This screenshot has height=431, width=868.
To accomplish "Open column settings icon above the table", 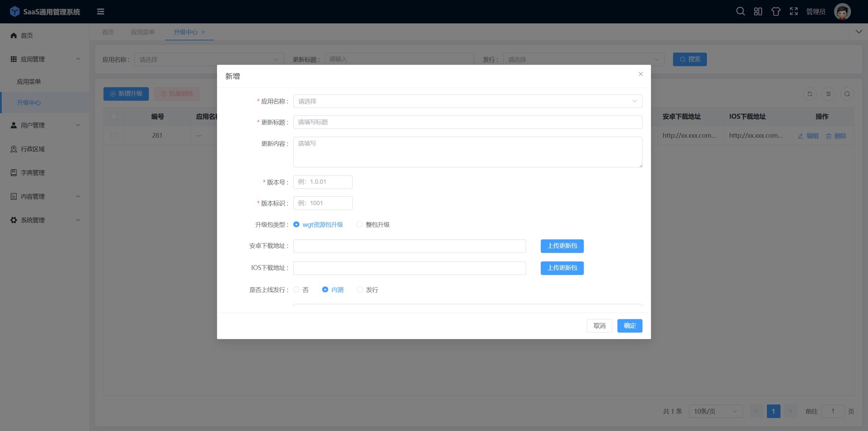I will (x=828, y=94).
